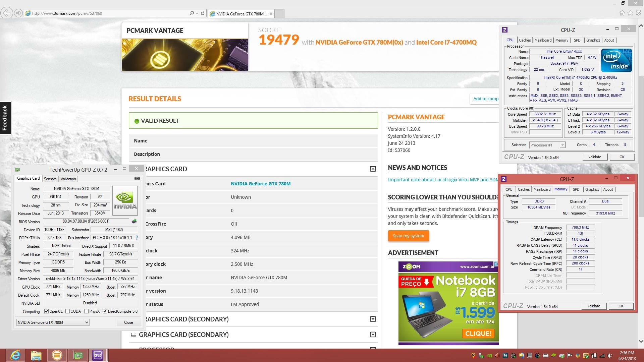Click the Intel inside logo in CPU-Z
The height and width of the screenshot is (362, 644).
click(x=616, y=60)
